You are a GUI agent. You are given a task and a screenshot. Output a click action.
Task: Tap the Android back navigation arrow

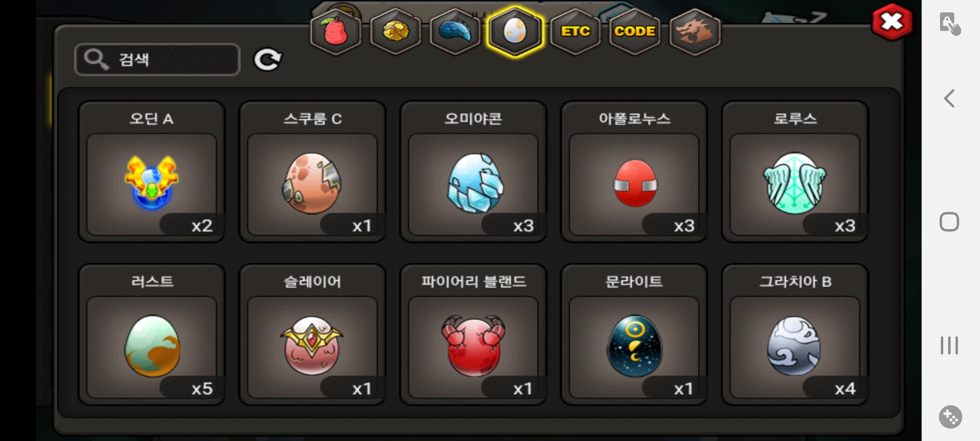coord(949,98)
